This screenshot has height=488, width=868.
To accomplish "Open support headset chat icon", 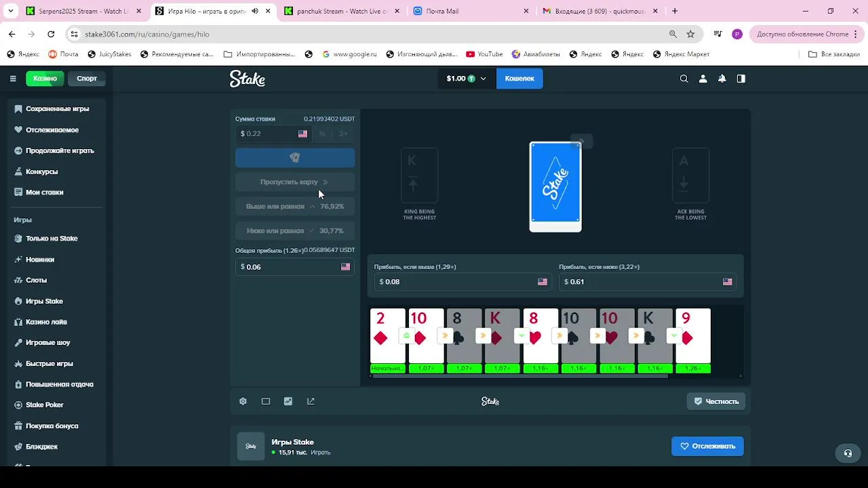I will point(848,453).
